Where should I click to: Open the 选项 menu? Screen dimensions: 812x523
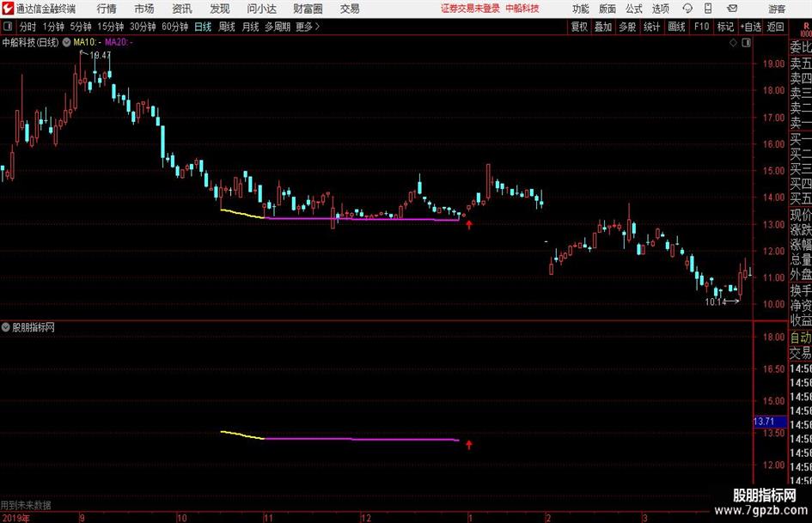660,9
